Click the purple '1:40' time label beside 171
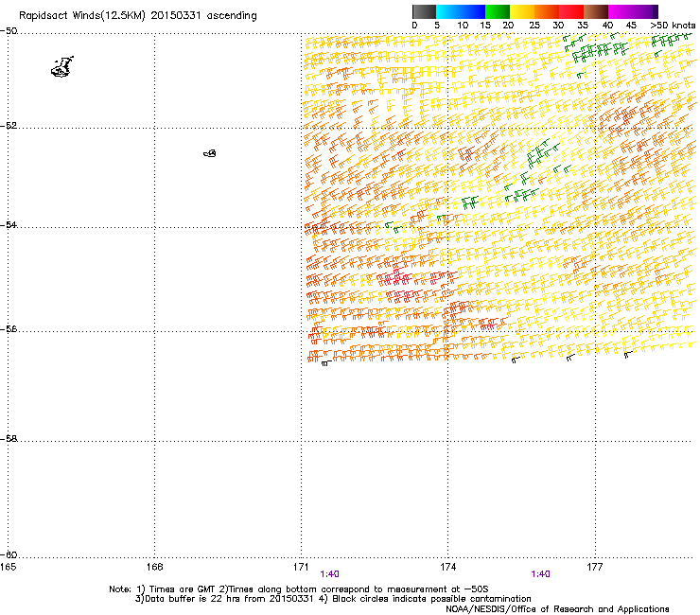700x615 pixels. [329, 574]
